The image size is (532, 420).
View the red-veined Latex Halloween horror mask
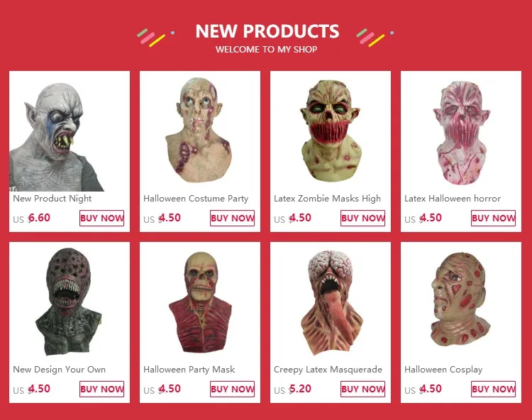[x=461, y=131]
